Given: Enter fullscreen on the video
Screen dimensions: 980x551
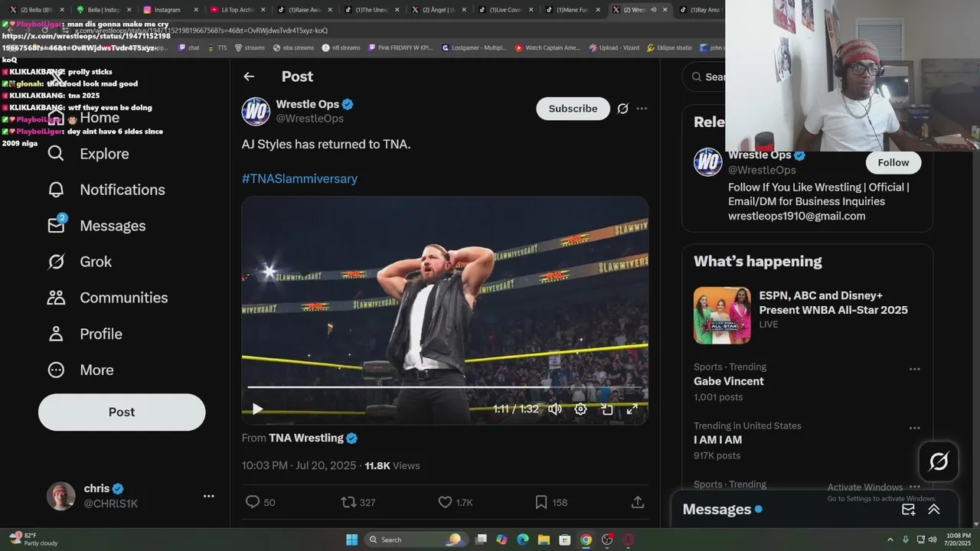Looking at the screenshot, I should coord(632,409).
